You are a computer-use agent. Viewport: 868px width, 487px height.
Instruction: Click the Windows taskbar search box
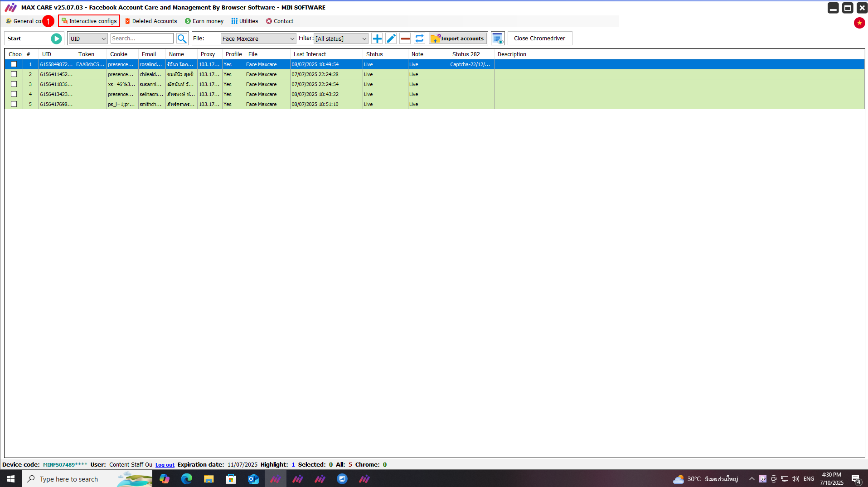tap(87, 479)
